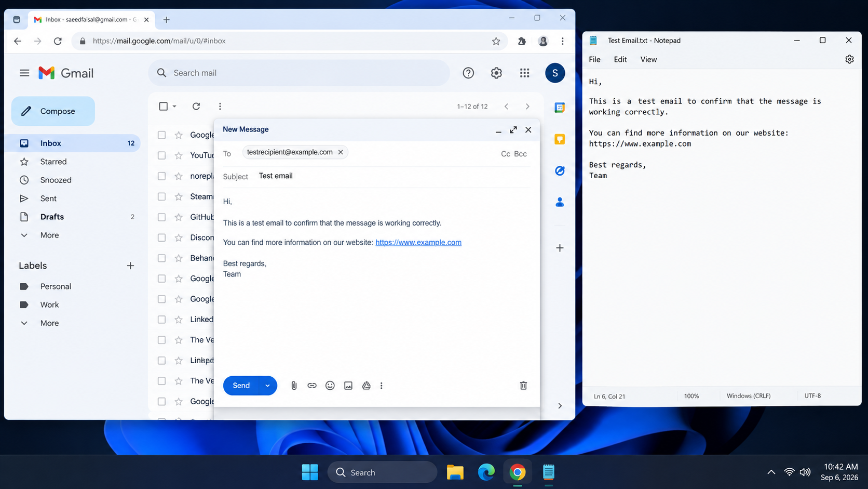The width and height of the screenshot is (868, 489).
Task: Open Gmail Support help icon
Action: [468, 73]
